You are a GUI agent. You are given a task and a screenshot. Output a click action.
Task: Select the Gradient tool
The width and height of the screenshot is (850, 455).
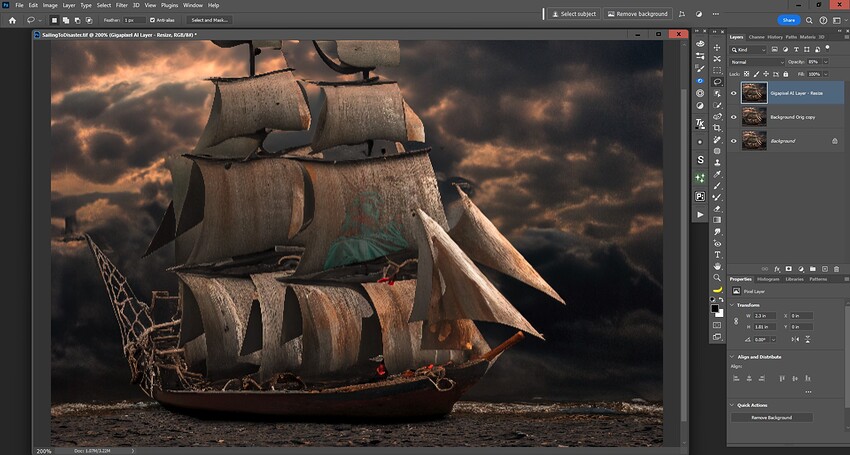pos(717,220)
